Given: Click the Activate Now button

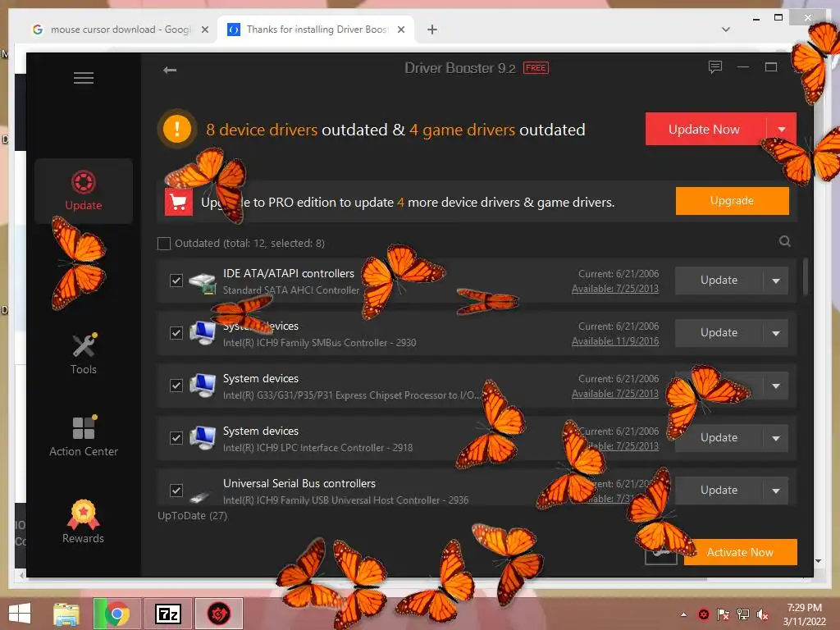Looking at the screenshot, I should click(741, 552).
